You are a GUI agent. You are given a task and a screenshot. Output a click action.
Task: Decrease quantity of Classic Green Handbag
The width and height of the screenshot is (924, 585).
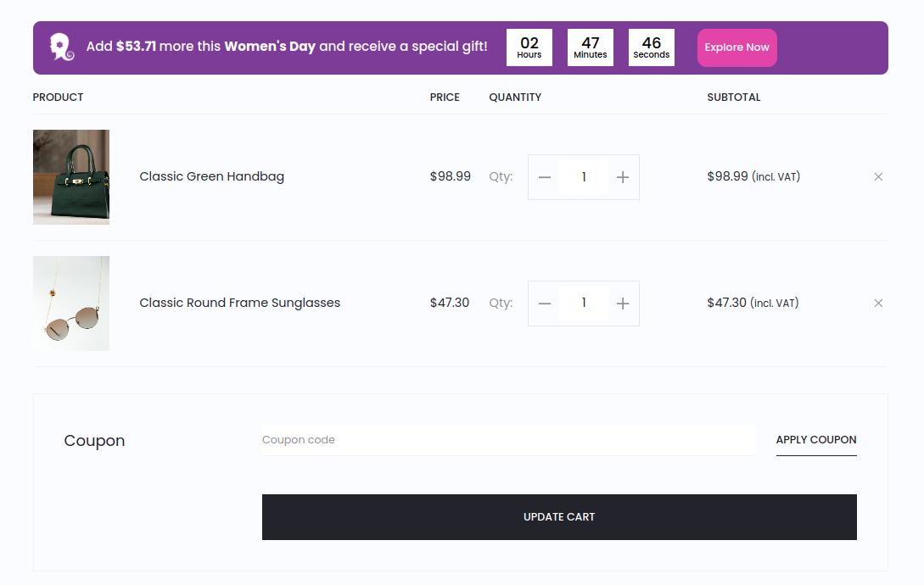point(545,177)
